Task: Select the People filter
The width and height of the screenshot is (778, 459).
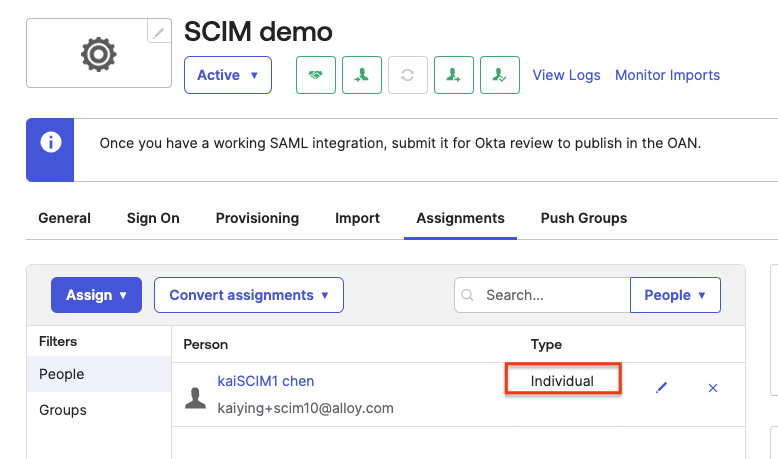Action: (99, 374)
